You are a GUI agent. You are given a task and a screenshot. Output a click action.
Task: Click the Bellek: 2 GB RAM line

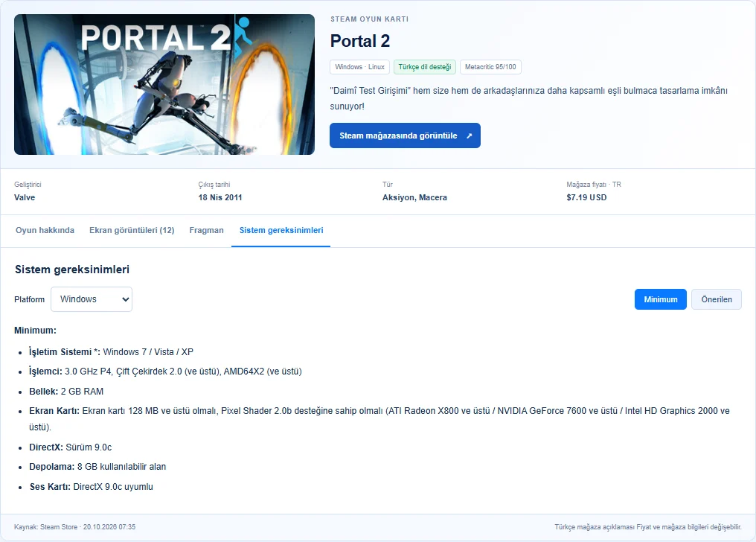click(66, 392)
